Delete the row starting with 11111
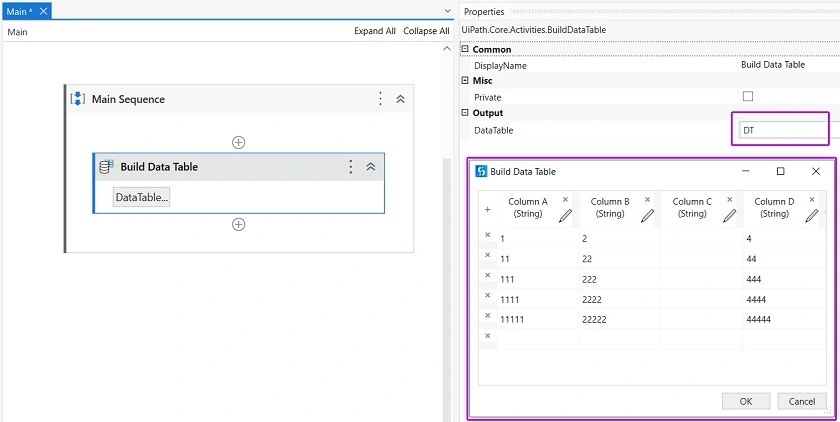The image size is (840, 422). pos(488,315)
